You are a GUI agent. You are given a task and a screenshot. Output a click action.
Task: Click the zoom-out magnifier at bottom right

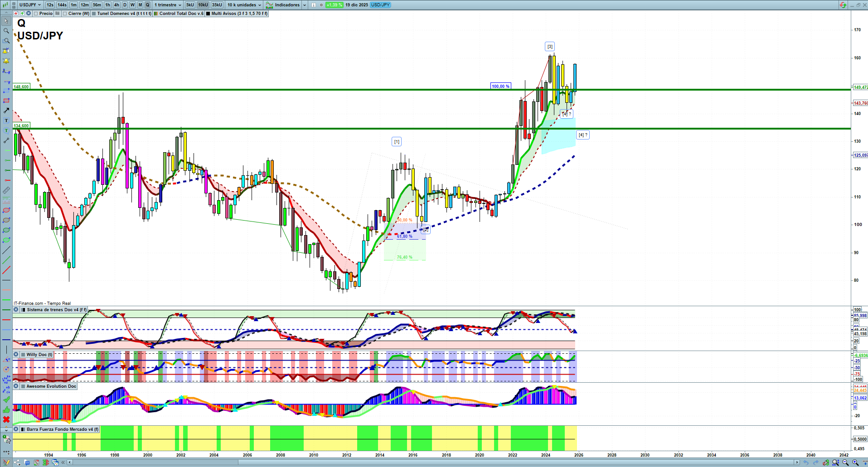pos(845,462)
